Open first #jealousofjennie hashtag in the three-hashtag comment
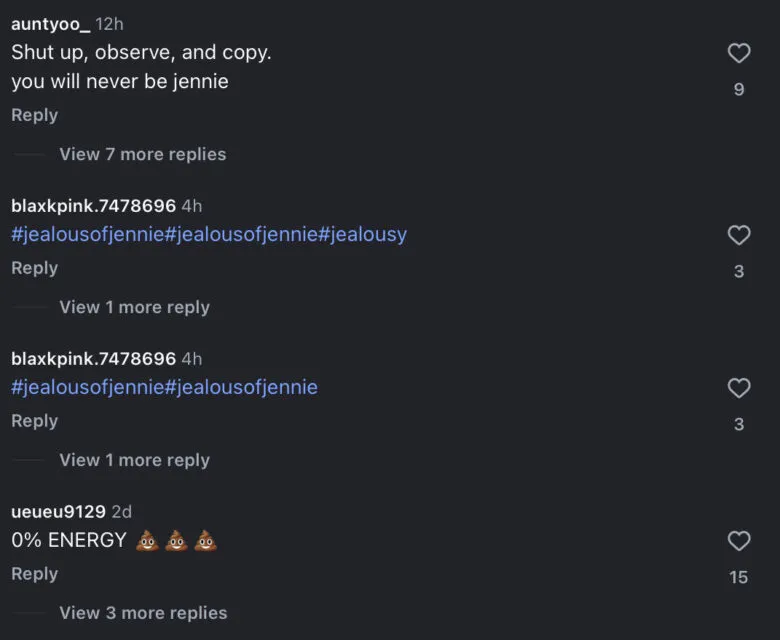This screenshot has height=640, width=780. [x=87, y=235]
